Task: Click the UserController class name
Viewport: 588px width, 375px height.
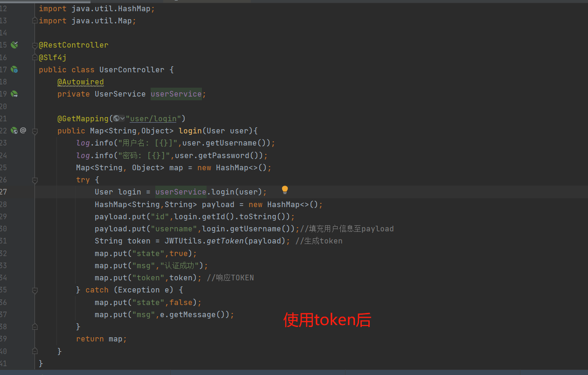Action: pos(132,69)
